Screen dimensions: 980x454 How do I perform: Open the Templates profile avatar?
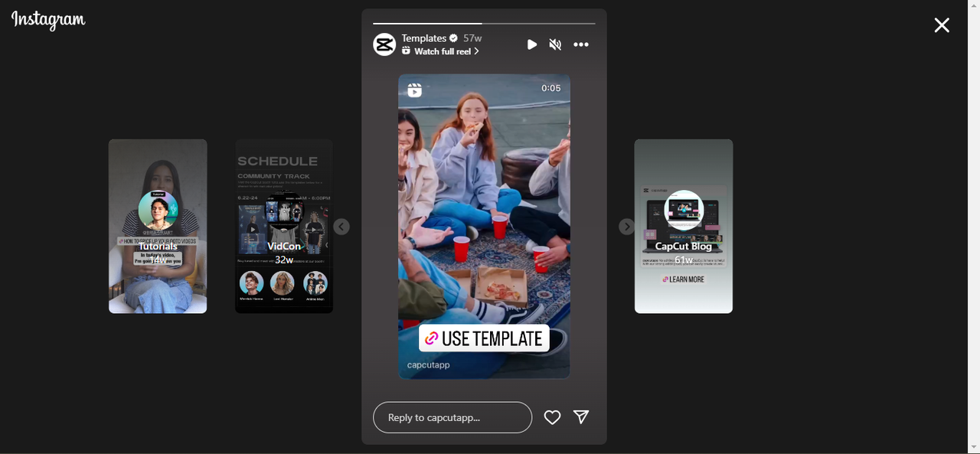click(x=384, y=44)
